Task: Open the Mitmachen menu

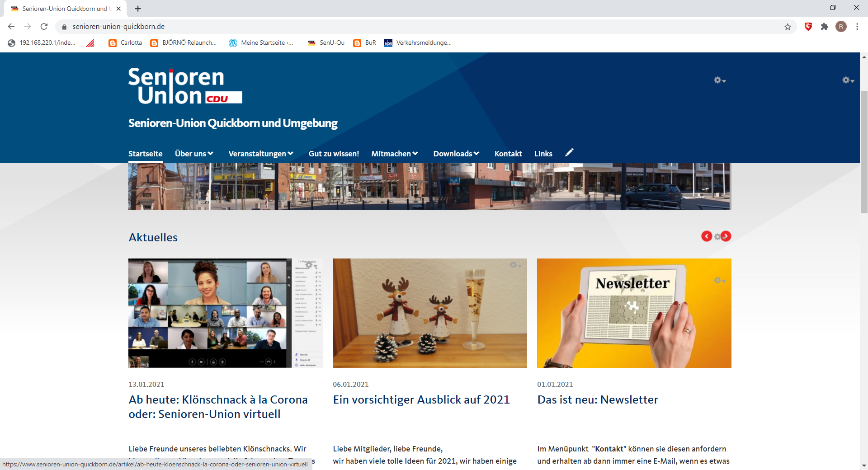Action: point(394,154)
